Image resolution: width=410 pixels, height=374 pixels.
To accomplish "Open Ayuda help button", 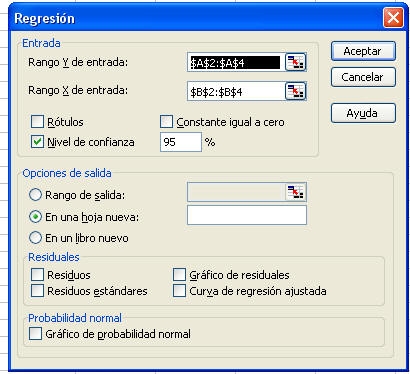I will 363,113.
